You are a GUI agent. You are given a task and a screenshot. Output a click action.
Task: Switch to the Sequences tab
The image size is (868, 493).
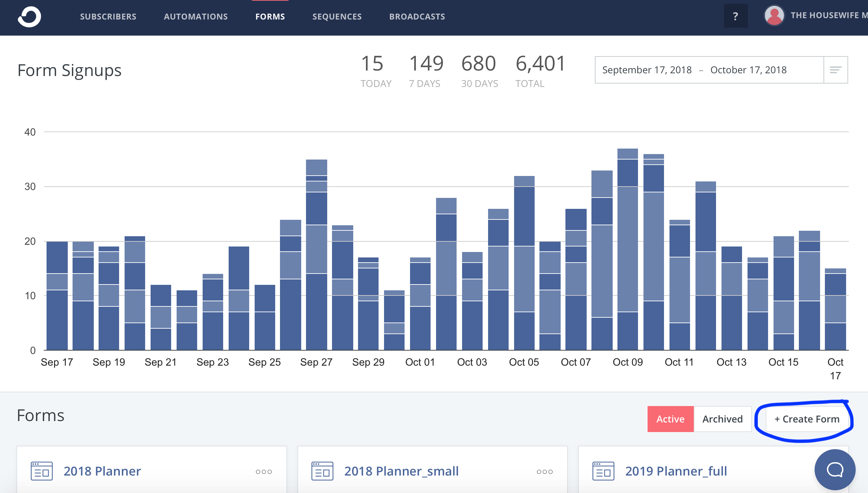[337, 16]
